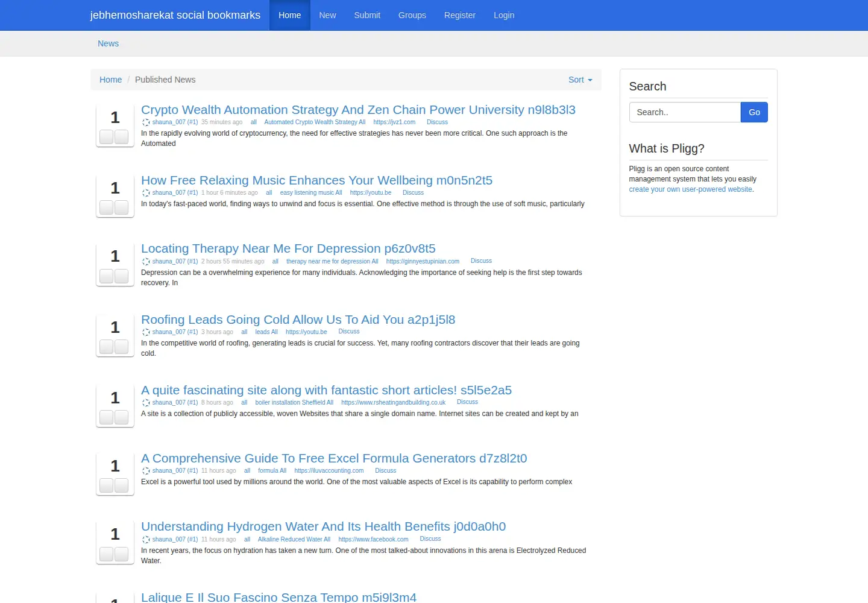Open Lalique E Il Suo Fascino story title

pyautogui.click(x=278, y=597)
